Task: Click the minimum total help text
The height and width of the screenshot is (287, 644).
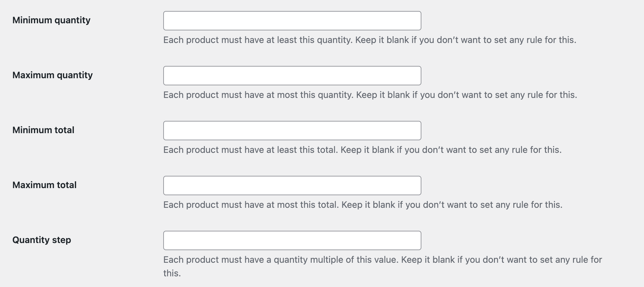Action: [x=363, y=150]
